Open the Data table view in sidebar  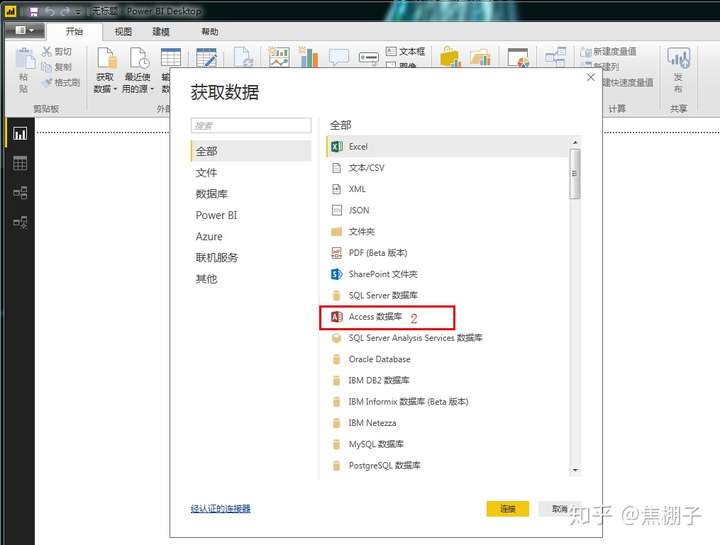pos(20,163)
